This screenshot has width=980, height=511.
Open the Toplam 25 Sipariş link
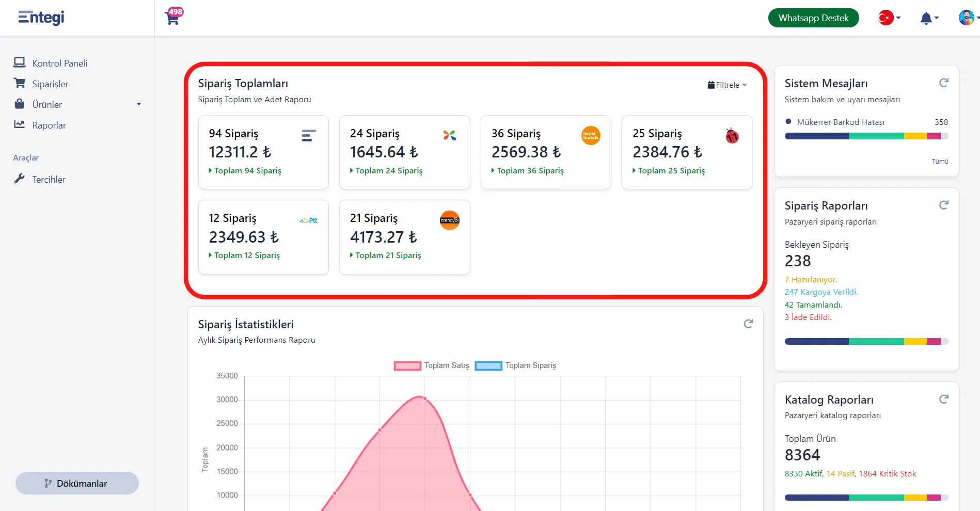[x=669, y=171]
